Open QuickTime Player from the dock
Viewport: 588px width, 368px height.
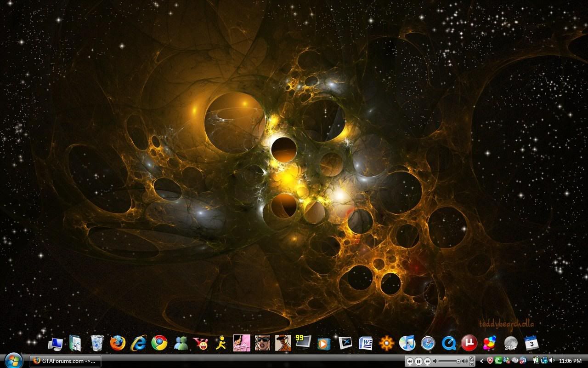point(449,343)
